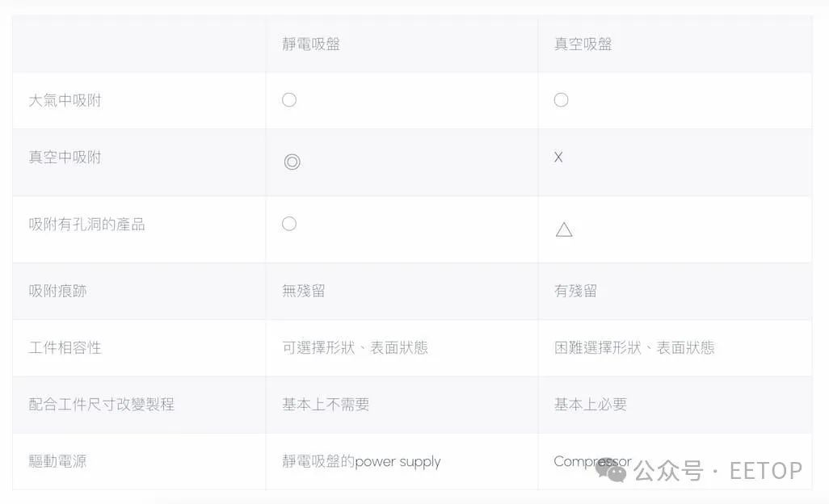Select the 有殘留 cell
This screenshot has width=829, height=504.
tap(575, 291)
